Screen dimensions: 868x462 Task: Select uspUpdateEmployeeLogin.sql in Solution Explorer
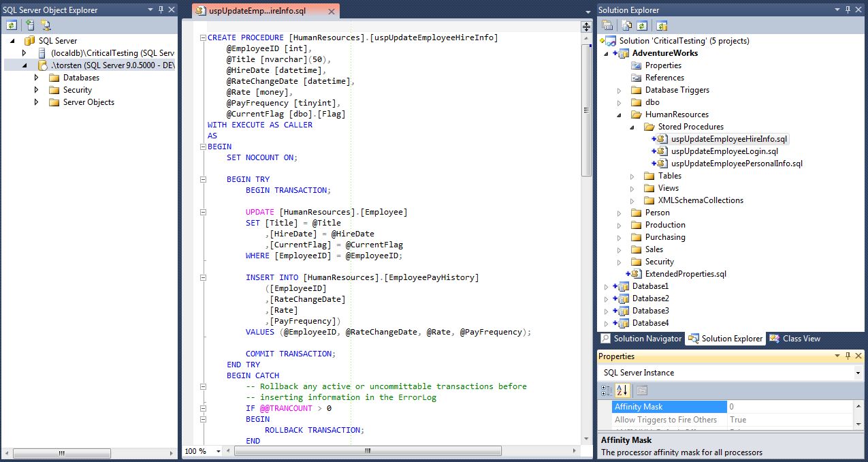point(724,151)
